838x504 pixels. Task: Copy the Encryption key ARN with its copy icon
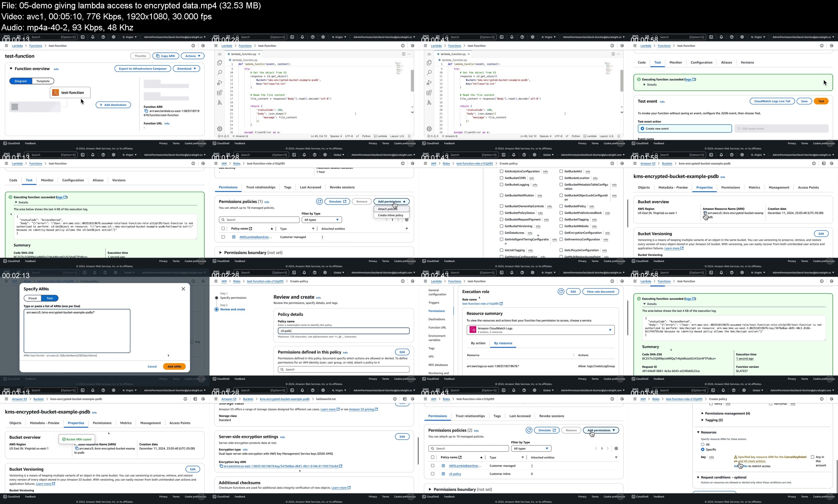[x=221, y=466]
